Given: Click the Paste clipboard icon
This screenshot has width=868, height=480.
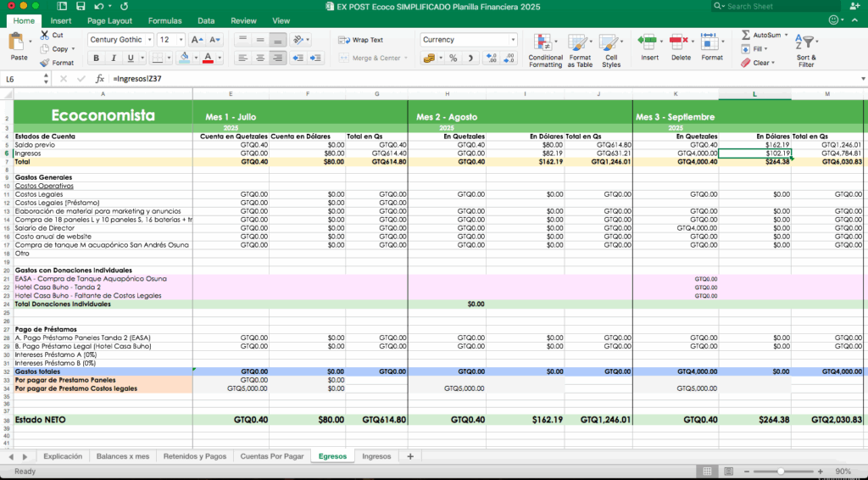Looking at the screenshot, I should 17,42.
